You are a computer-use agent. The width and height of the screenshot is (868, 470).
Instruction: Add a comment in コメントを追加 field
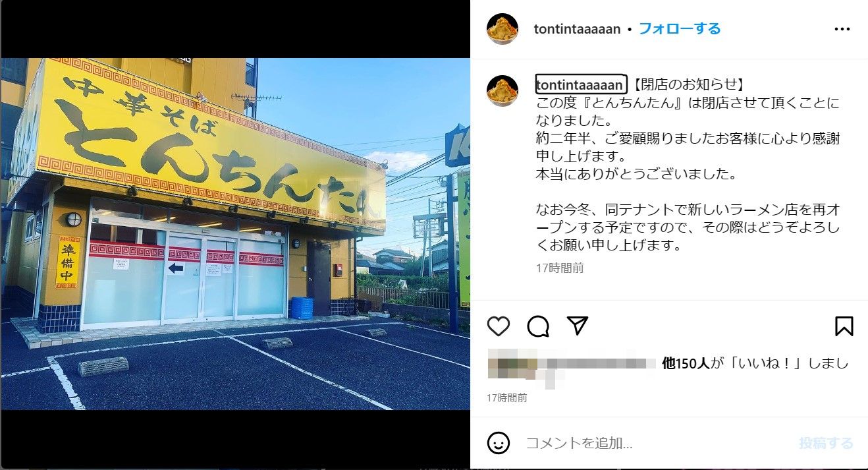pos(652,444)
